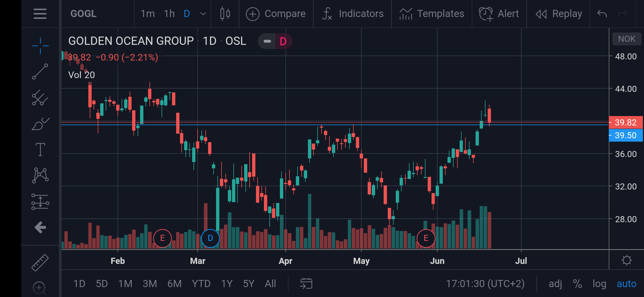
Task: Open the candlestick chart style selector
Action: point(225,14)
